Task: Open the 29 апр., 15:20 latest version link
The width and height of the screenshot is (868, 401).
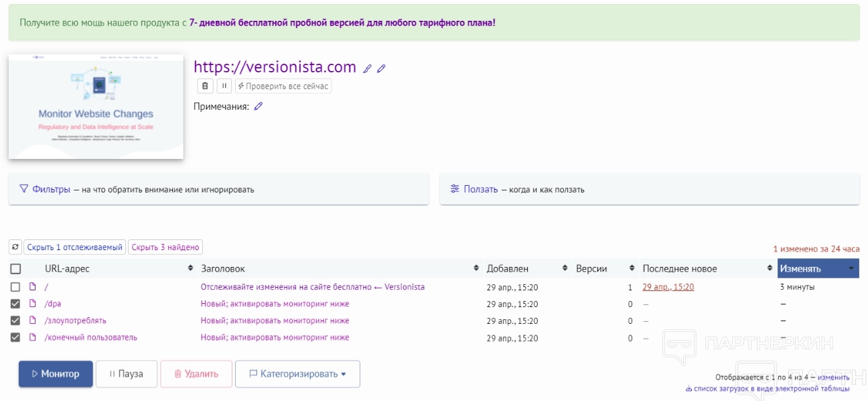Action: pyautogui.click(x=668, y=287)
